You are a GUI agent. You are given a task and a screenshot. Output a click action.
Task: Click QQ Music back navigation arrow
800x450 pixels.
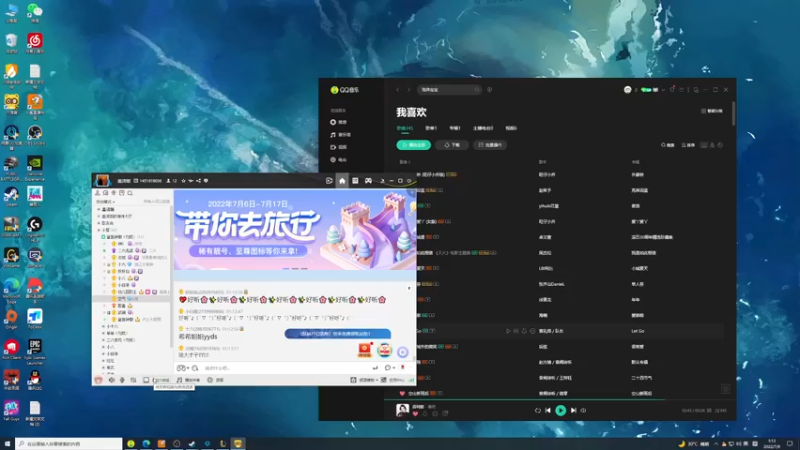tap(397, 90)
